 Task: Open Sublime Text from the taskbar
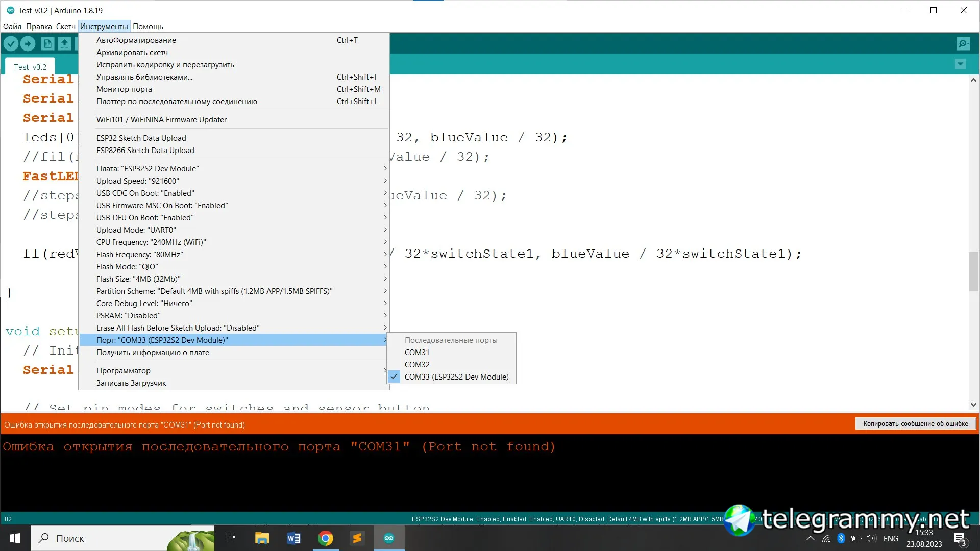357,538
